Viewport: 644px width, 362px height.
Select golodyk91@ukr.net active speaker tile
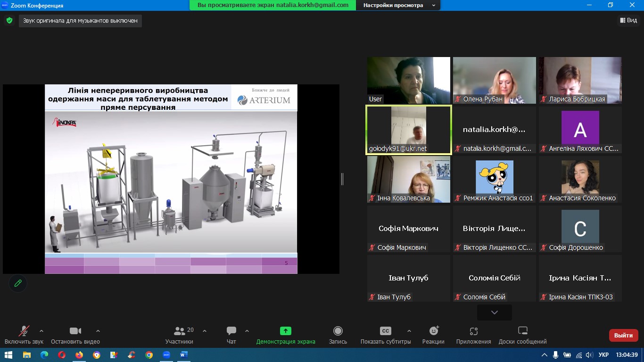pos(409,130)
